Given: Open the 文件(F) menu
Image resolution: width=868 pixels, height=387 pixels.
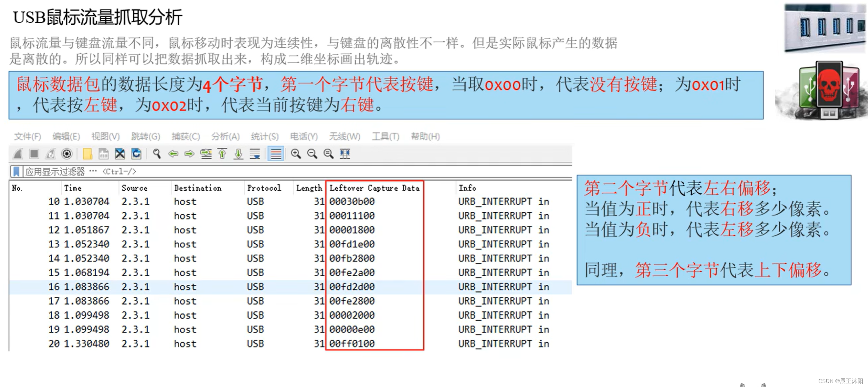Looking at the screenshot, I should coord(27,137).
